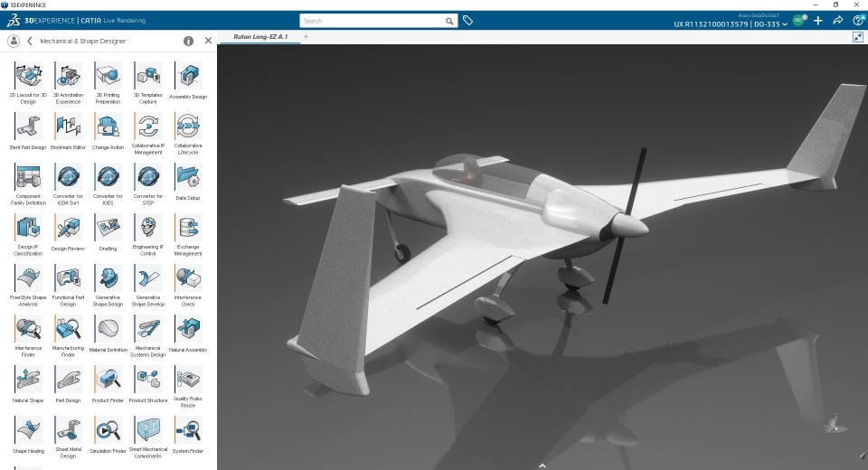
Task: Launch Converter for IGES
Action: 108,177
